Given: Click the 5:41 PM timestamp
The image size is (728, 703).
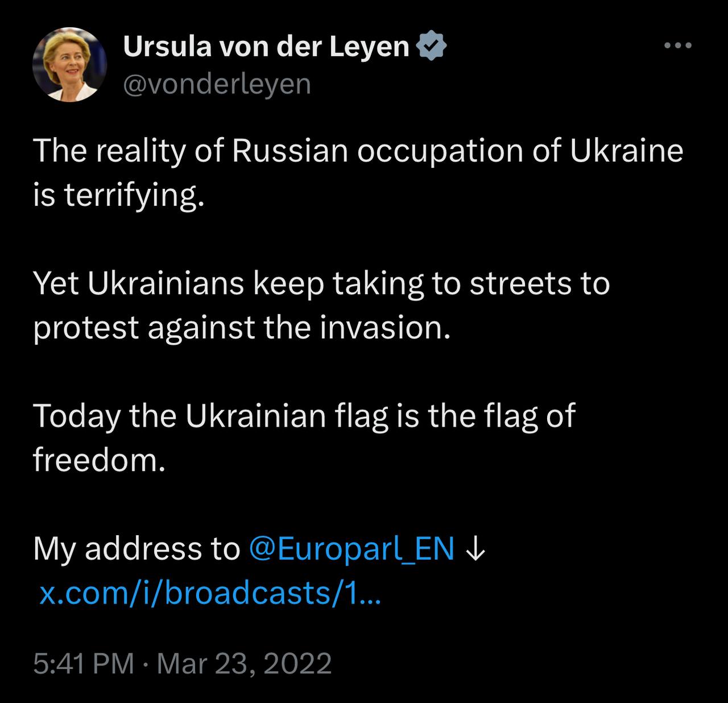Looking at the screenshot, I should point(84,663).
